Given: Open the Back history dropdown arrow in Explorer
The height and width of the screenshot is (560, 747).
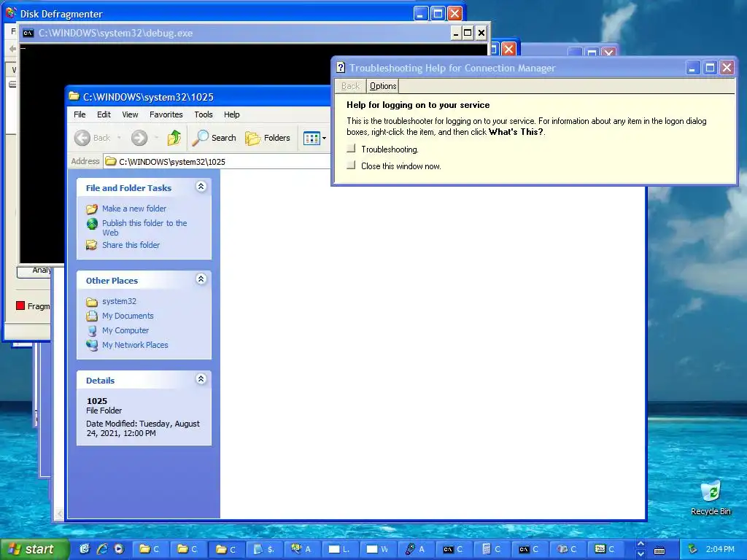Looking at the screenshot, I should tap(119, 138).
